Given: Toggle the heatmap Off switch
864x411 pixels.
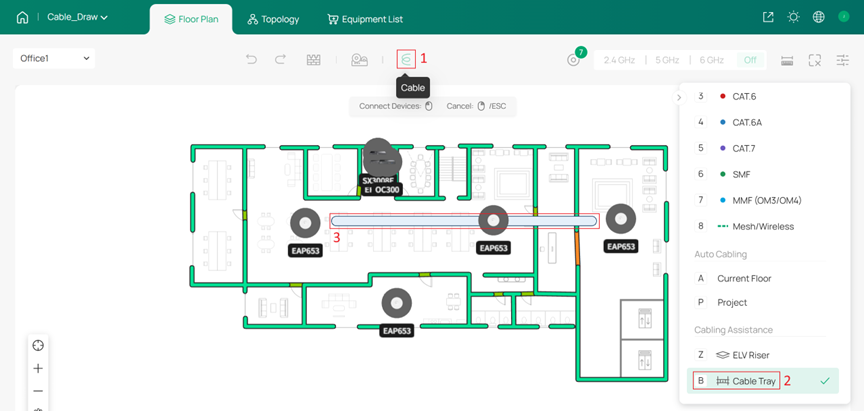Looking at the screenshot, I should pos(750,60).
